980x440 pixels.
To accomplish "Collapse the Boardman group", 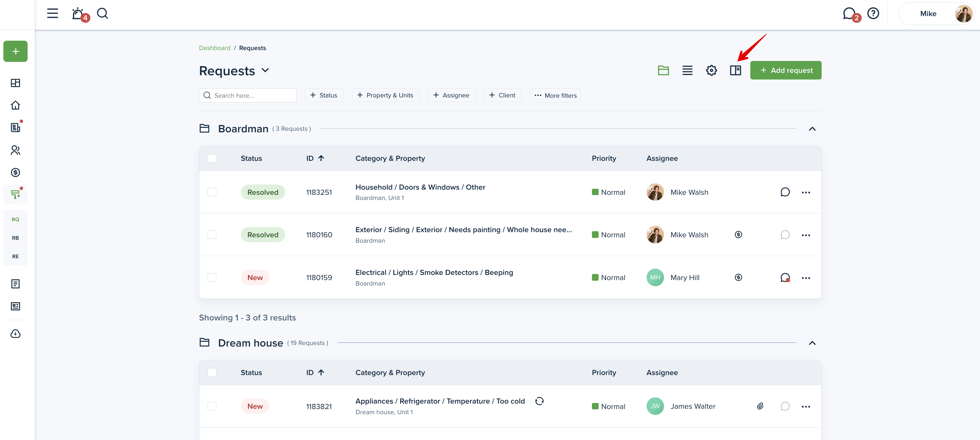I will (812, 129).
